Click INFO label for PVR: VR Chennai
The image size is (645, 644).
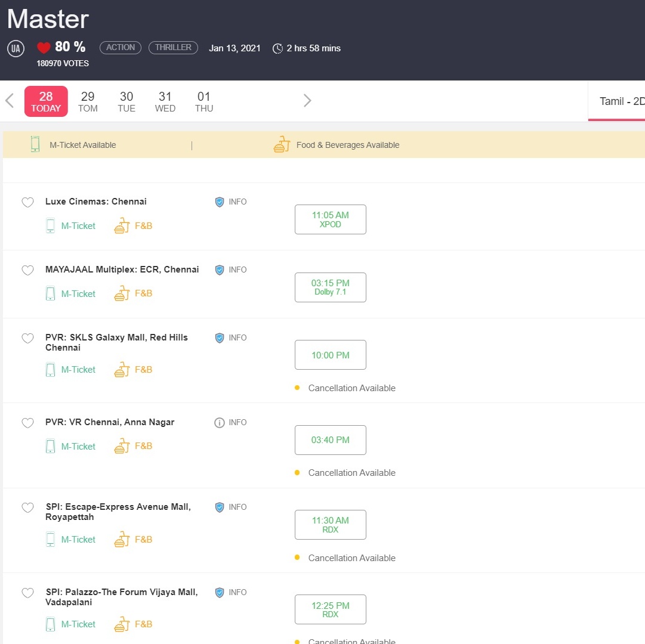point(237,423)
